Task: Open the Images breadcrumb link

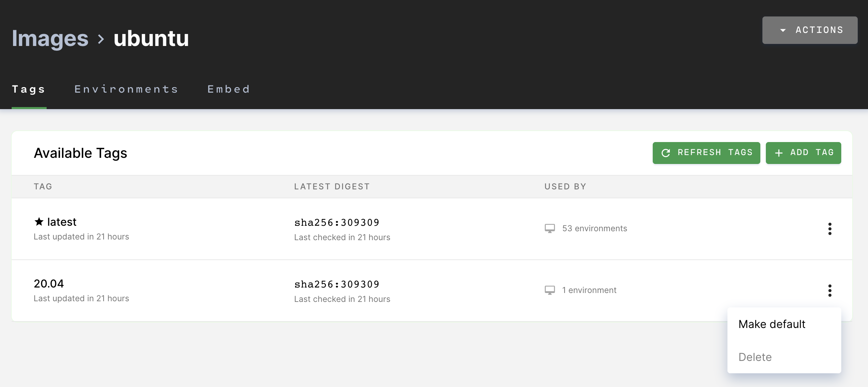Action: coord(50,39)
